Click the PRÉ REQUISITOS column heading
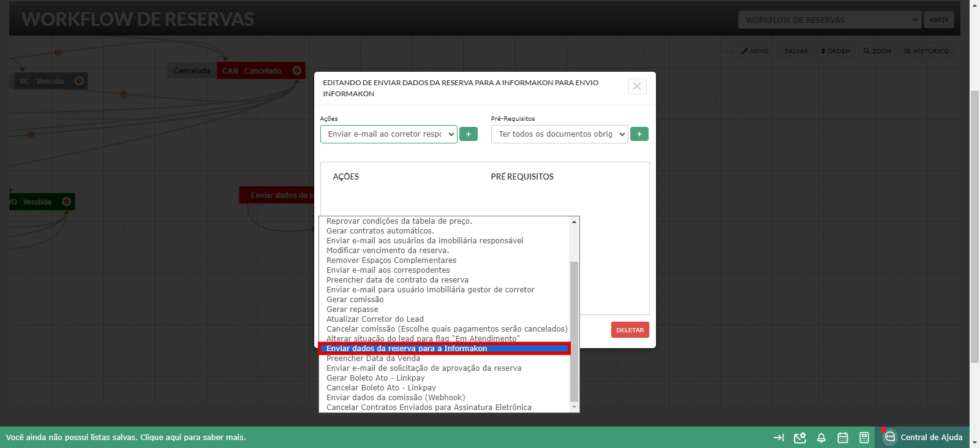980x448 pixels. tap(522, 177)
